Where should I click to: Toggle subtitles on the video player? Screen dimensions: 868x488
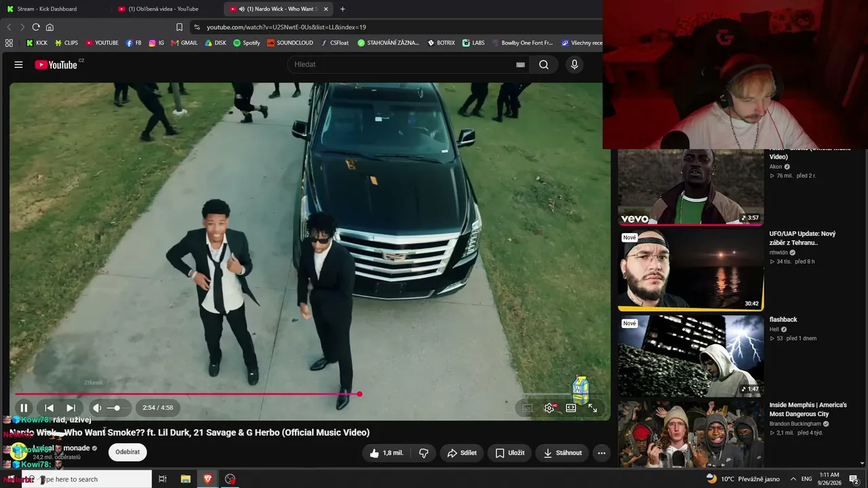coord(528,408)
